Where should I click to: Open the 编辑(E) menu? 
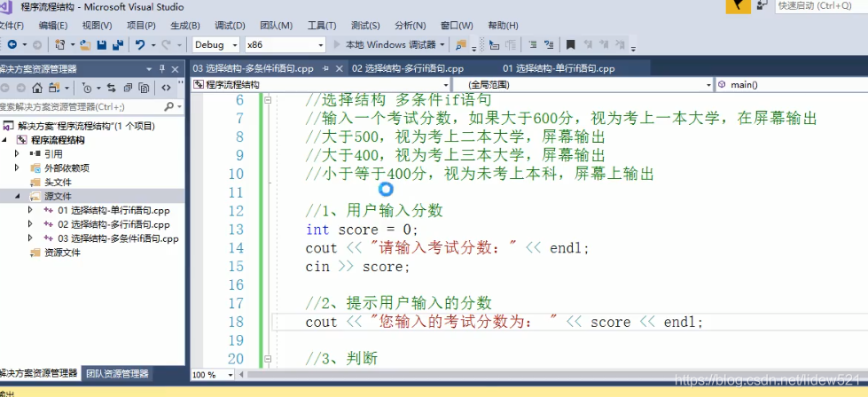pos(53,26)
